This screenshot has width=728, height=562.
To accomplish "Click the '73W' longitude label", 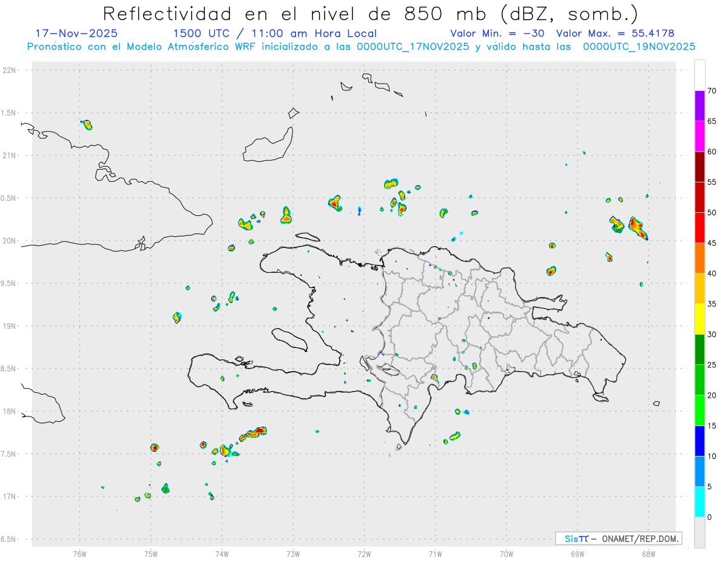I will pyautogui.click(x=293, y=553).
